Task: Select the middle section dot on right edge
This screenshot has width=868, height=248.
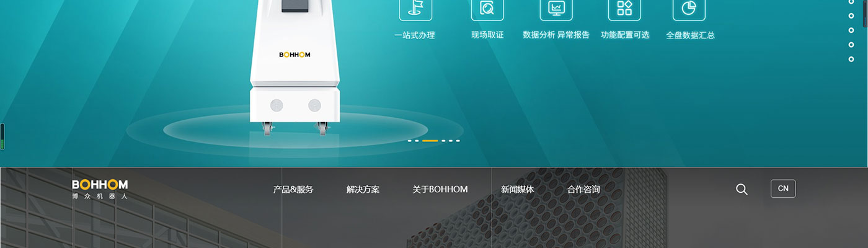Action: click(851, 30)
